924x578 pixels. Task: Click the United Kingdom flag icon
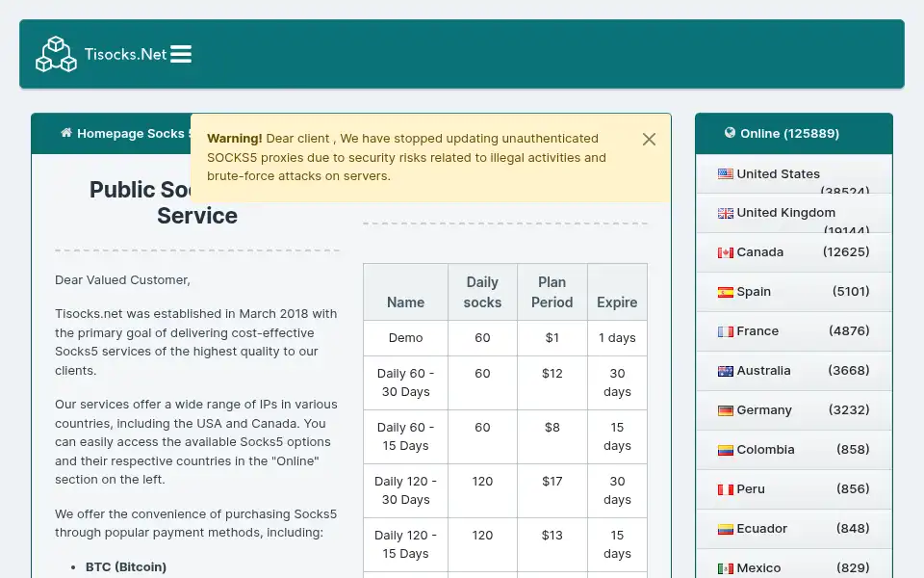(x=726, y=213)
